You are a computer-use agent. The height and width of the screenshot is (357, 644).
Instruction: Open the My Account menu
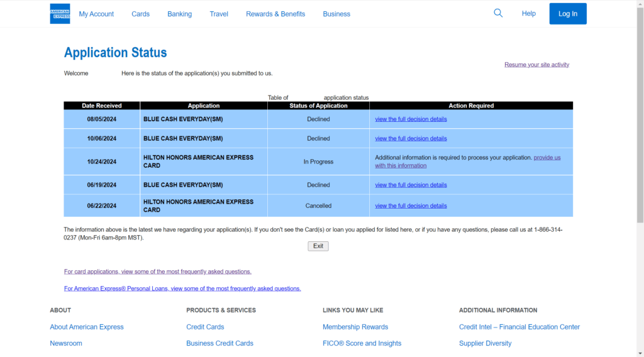pyautogui.click(x=96, y=14)
